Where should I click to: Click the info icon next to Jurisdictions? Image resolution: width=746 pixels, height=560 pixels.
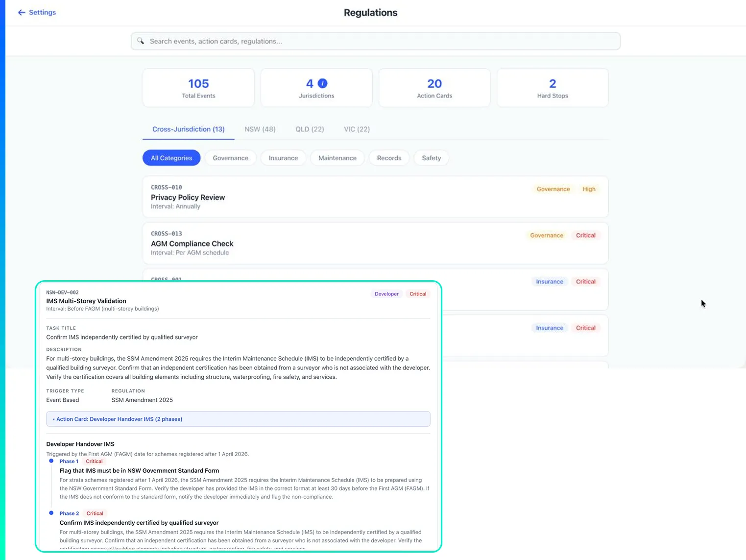click(323, 83)
